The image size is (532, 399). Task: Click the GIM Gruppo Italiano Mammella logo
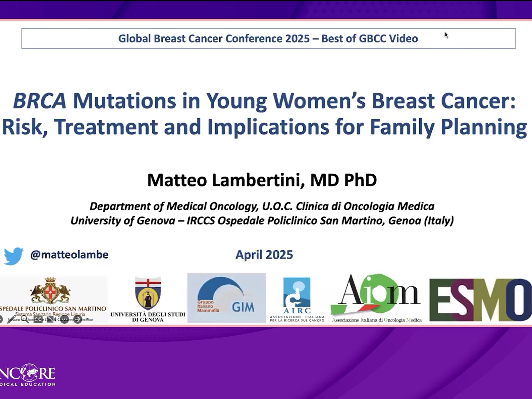(x=227, y=298)
